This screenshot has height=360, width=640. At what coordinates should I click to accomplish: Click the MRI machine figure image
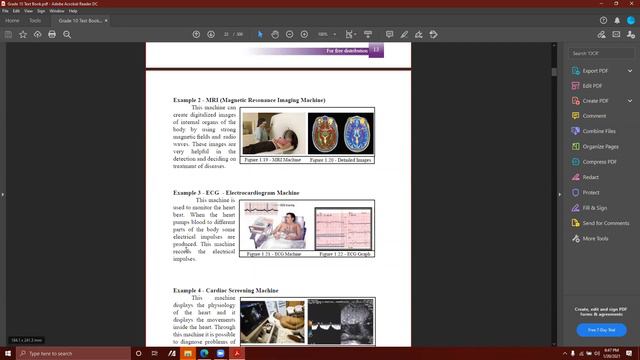click(274, 133)
